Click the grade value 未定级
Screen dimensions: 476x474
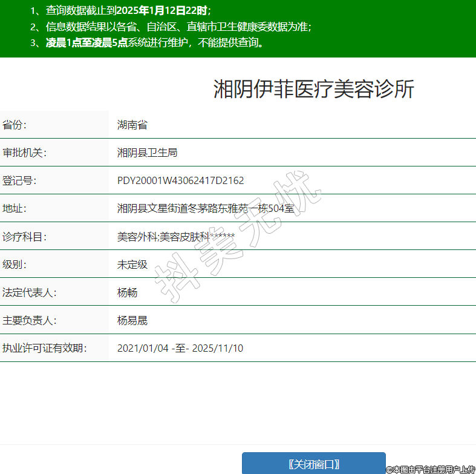pyautogui.click(x=132, y=265)
